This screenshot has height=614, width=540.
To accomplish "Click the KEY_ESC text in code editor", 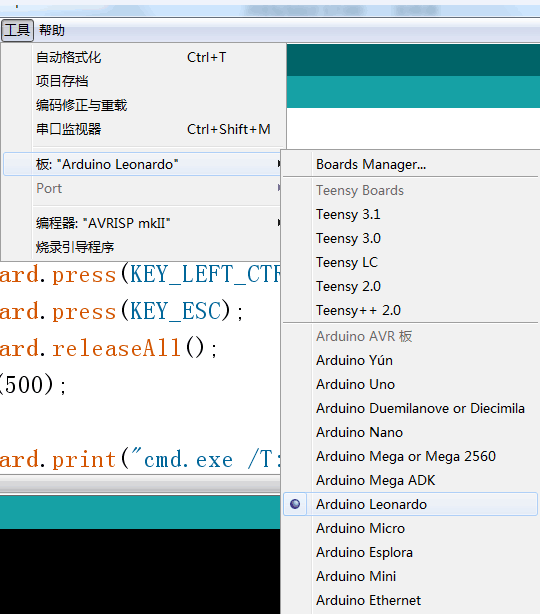I will pos(175,311).
